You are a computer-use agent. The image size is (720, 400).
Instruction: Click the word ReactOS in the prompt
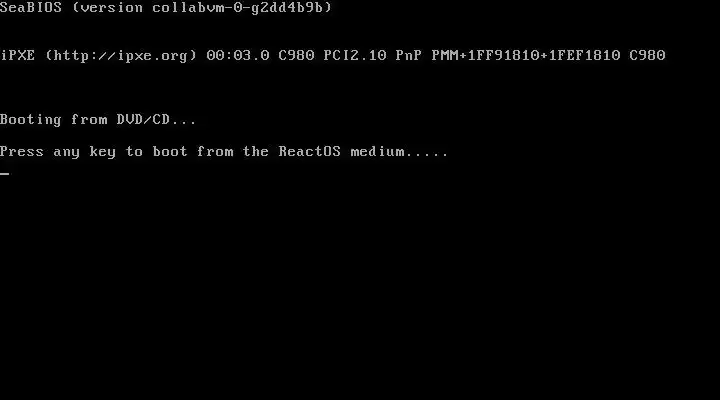click(x=309, y=152)
